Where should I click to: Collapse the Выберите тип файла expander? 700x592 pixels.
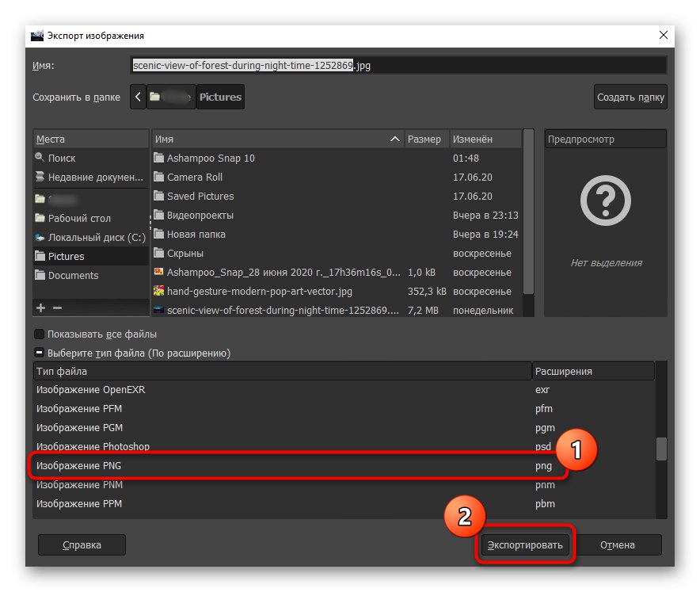[40, 353]
